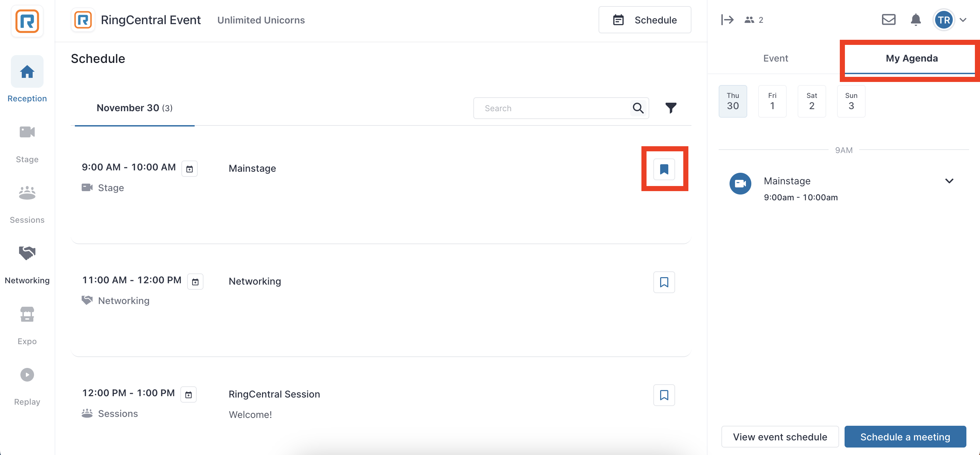Click the Schedule button in header
This screenshot has height=455, width=980.
(x=644, y=20)
